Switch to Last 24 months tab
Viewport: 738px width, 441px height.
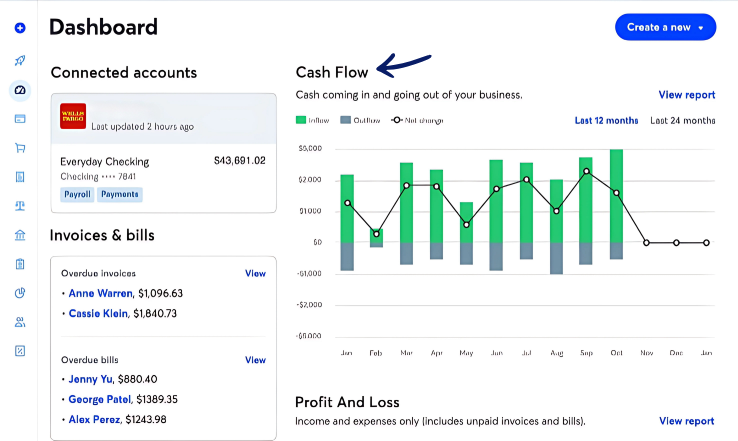[683, 121]
